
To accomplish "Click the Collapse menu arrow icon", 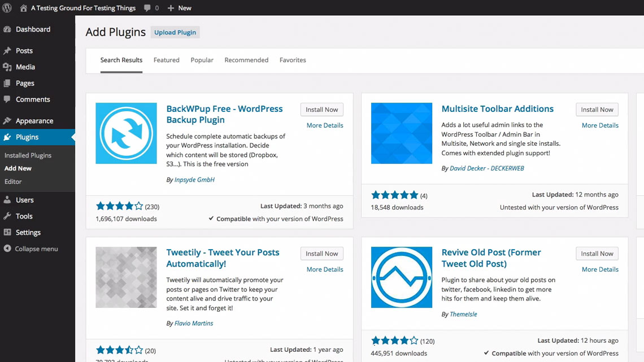I will 7,248.
